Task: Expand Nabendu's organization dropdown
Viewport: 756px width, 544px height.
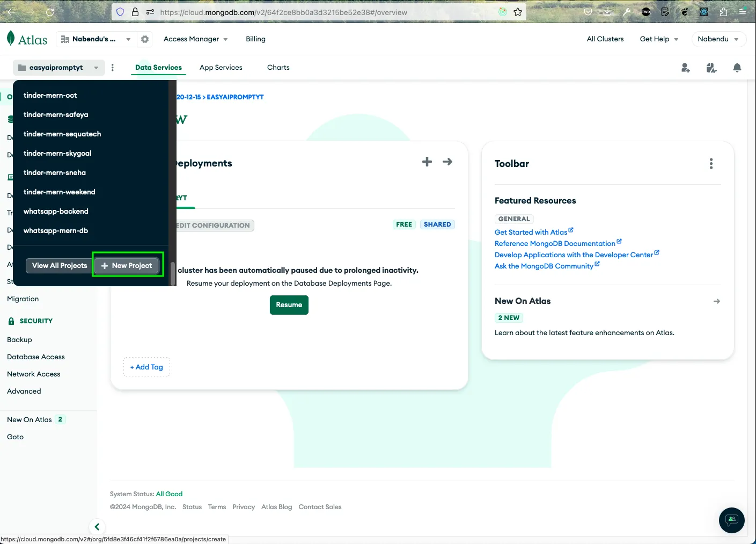Action: point(96,39)
